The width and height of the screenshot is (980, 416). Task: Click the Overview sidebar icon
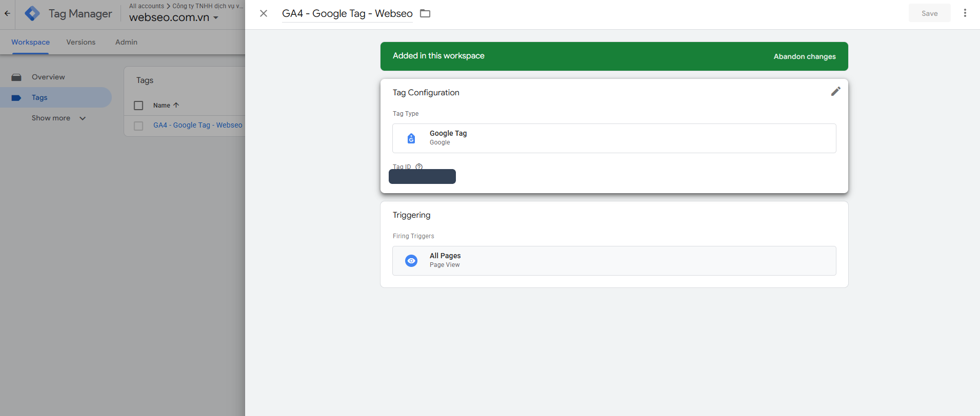(x=16, y=77)
